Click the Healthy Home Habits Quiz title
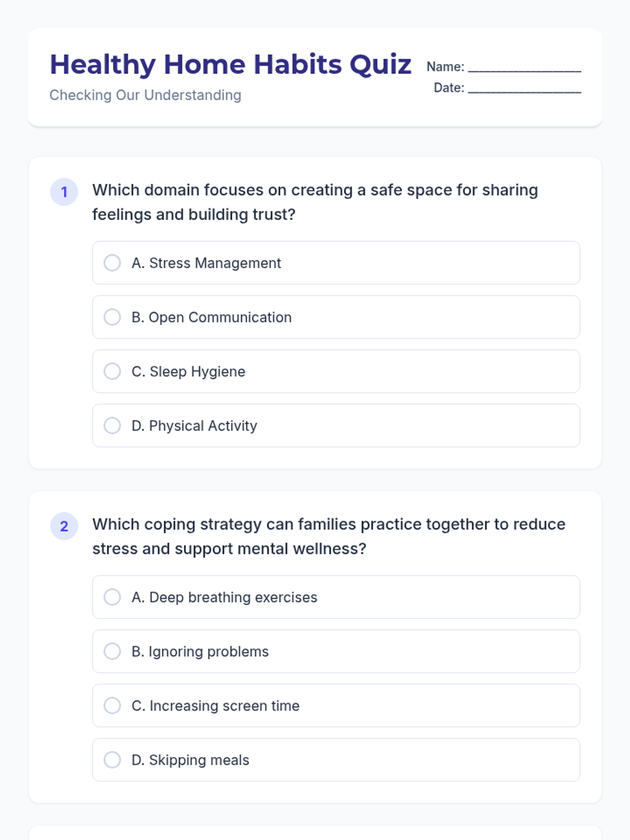The width and height of the screenshot is (630, 840). [230, 65]
